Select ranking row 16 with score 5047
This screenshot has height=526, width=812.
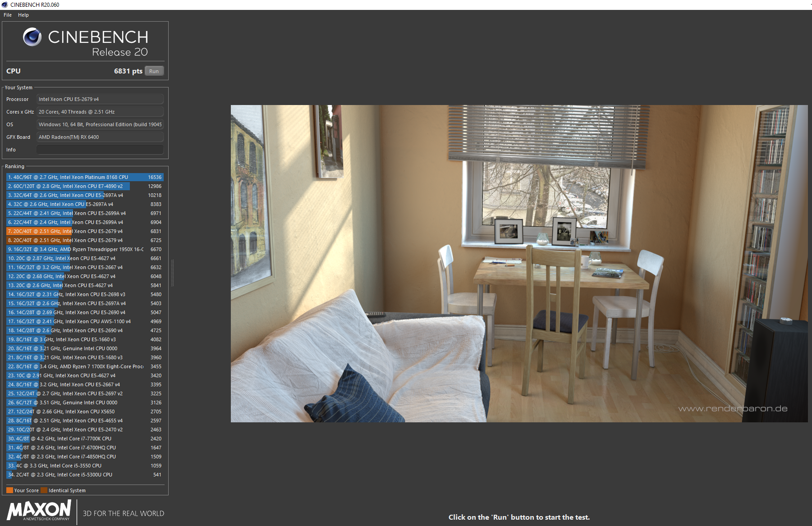pyautogui.click(x=85, y=312)
